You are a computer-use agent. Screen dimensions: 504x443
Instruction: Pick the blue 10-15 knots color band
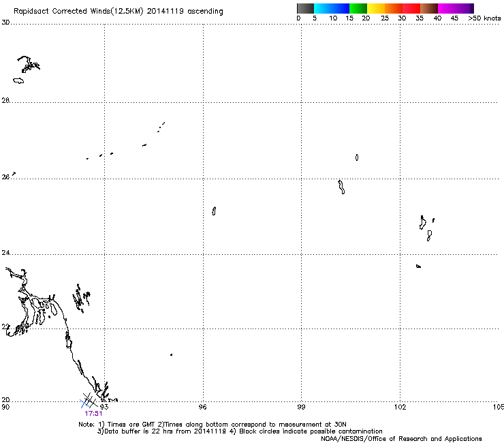tap(341, 8)
